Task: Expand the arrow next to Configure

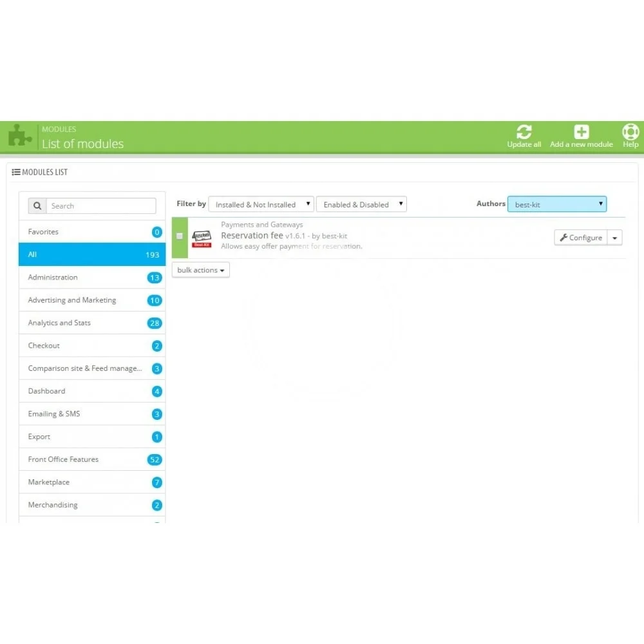Action: (x=614, y=238)
